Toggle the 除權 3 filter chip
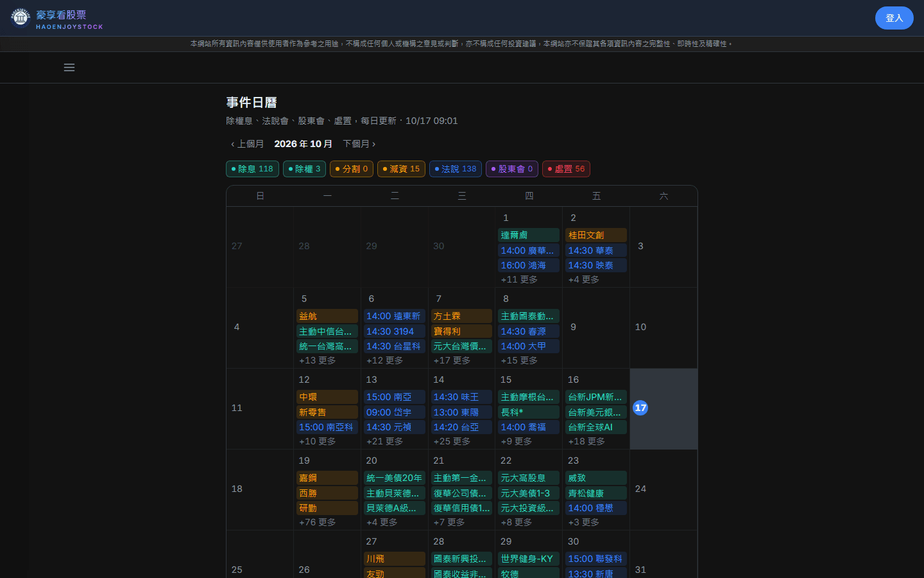Viewport: 924px width, 578px height. coord(304,169)
